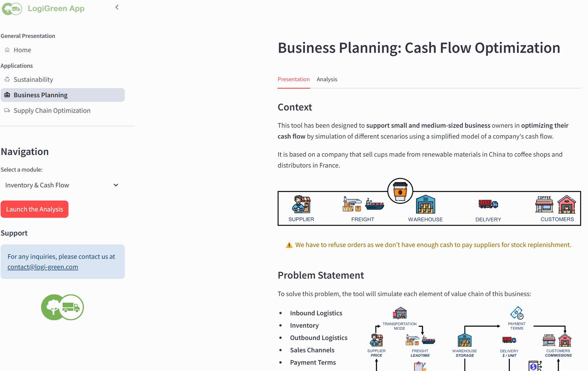Click the Business Planning briefcase icon
The width and height of the screenshot is (588, 371).
7,95
